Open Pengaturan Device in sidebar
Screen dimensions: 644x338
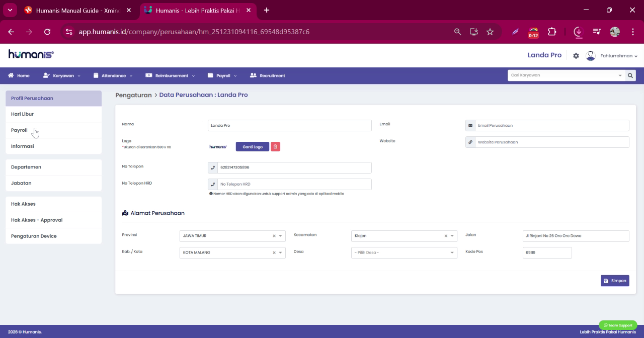pos(53,236)
